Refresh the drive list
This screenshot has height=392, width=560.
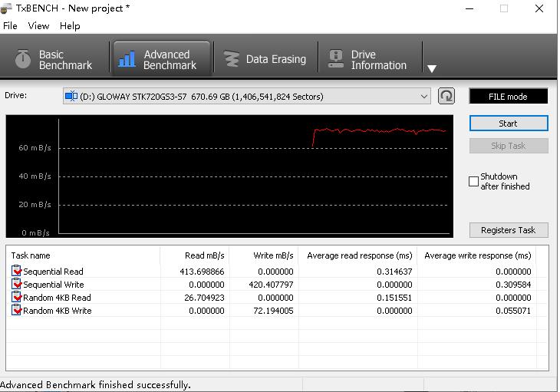pos(446,96)
